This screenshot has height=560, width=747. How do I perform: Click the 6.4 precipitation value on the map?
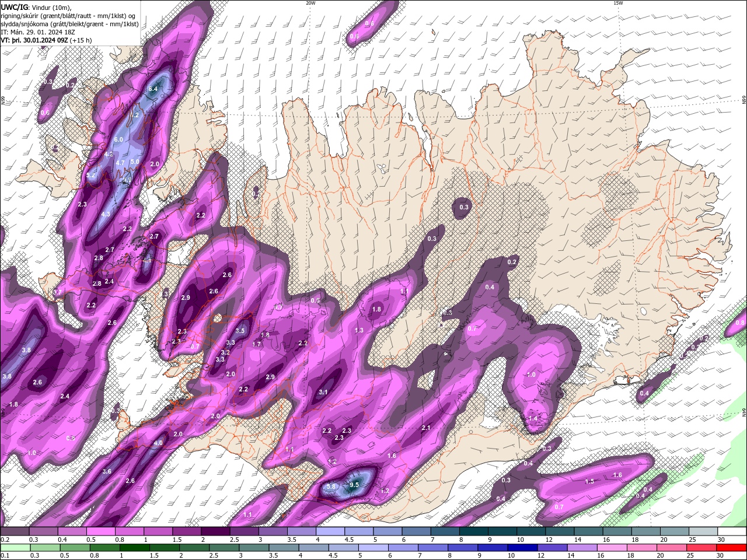[153, 89]
